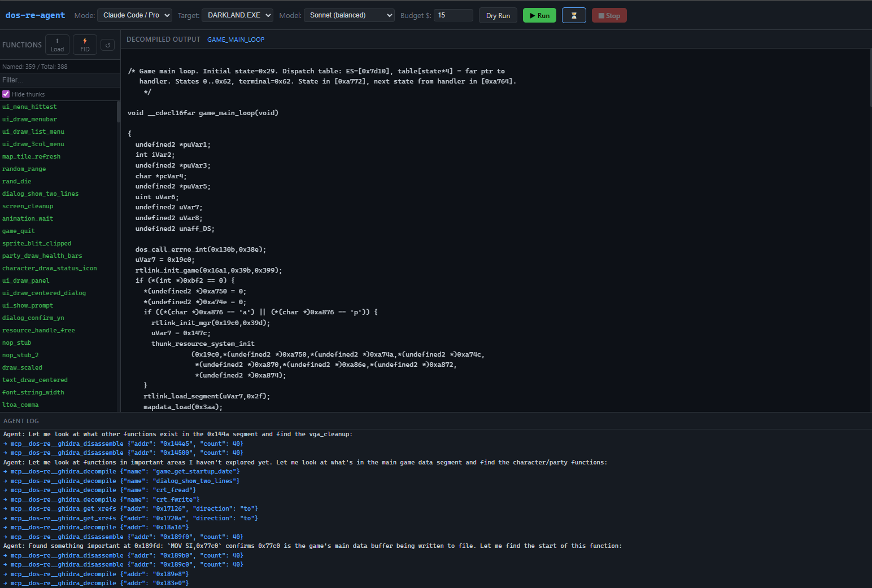This screenshot has width=872, height=588.
Task: Click the FID lightning button
Action: tap(85, 45)
